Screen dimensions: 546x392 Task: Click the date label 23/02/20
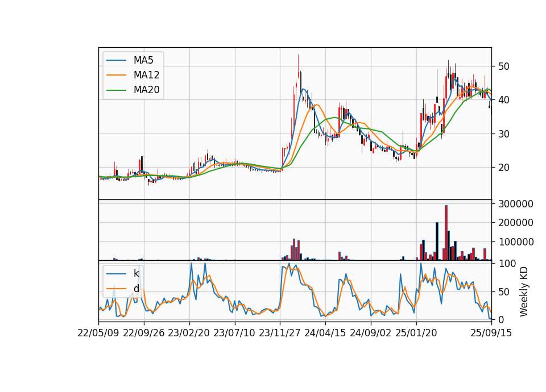[189, 333]
